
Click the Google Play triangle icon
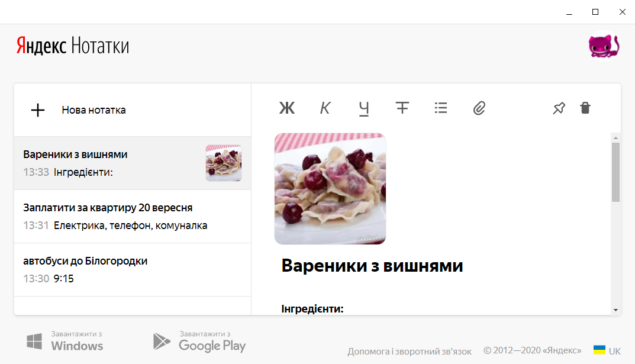pyautogui.click(x=162, y=342)
